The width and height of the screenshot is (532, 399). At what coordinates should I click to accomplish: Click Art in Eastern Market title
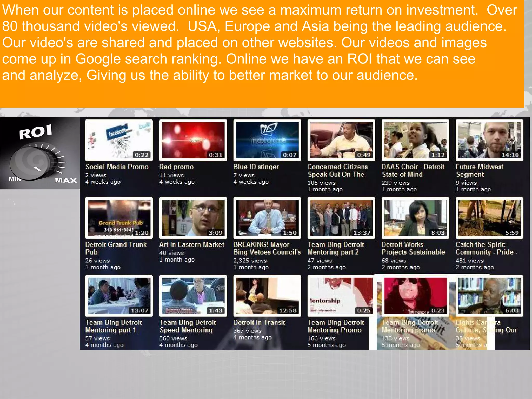click(191, 244)
